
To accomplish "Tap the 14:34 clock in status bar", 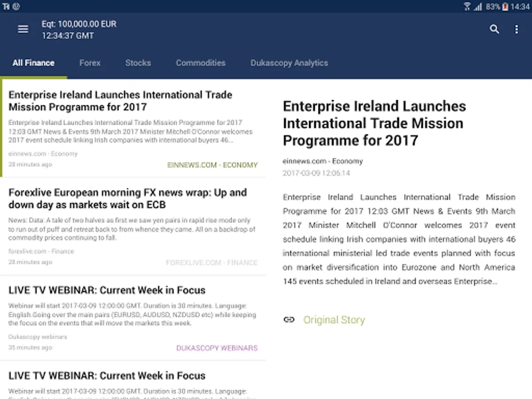I will [x=520, y=7].
